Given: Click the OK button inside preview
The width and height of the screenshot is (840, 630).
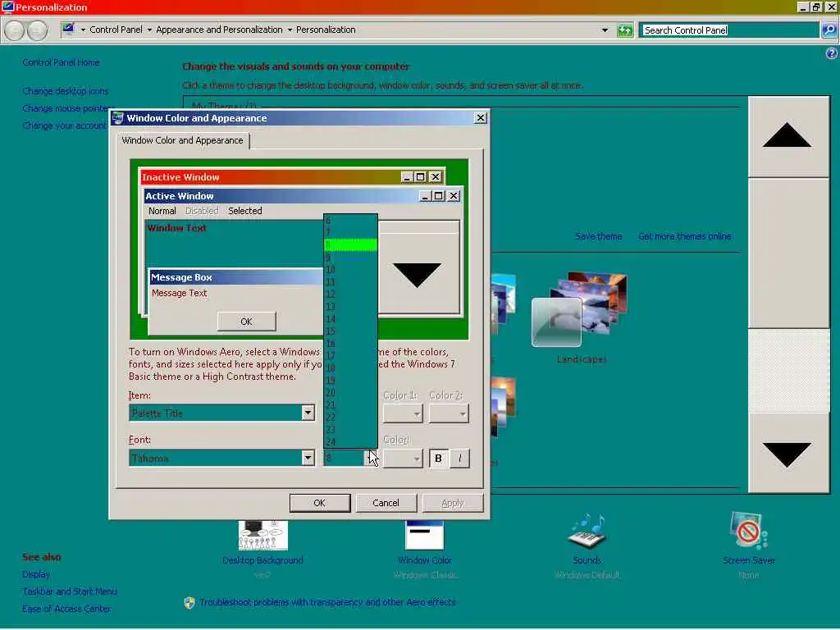Looking at the screenshot, I should pos(246,322).
